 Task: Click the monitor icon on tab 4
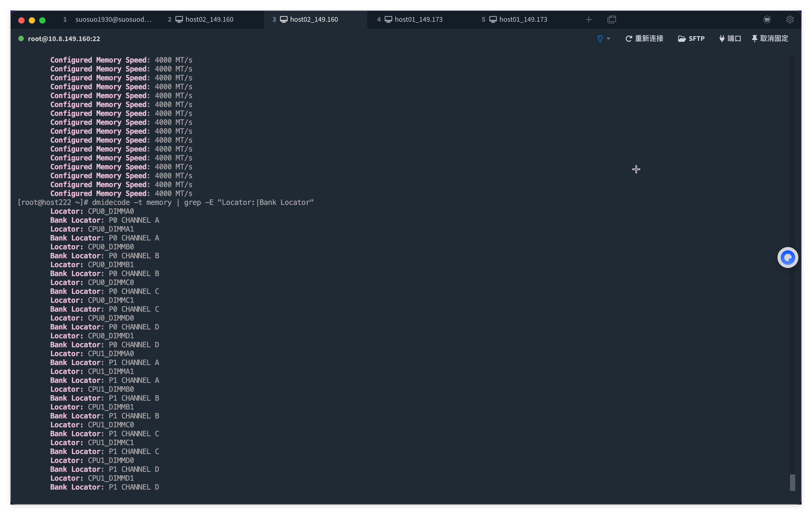tap(388, 20)
